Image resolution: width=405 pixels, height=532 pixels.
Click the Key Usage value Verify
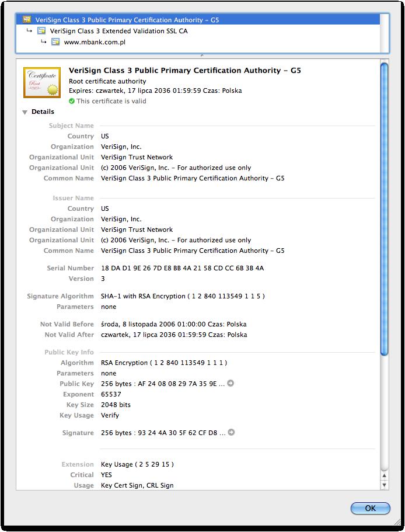click(110, 415)
